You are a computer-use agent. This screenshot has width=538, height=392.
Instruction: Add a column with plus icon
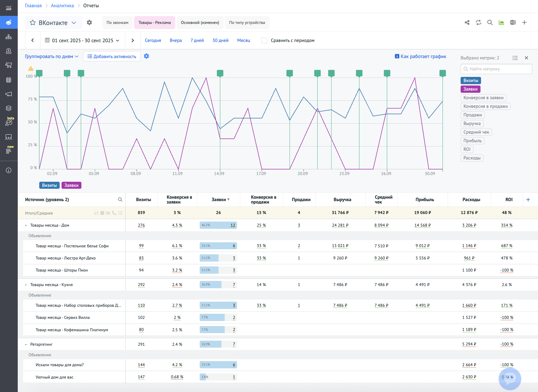coord(528,199)
